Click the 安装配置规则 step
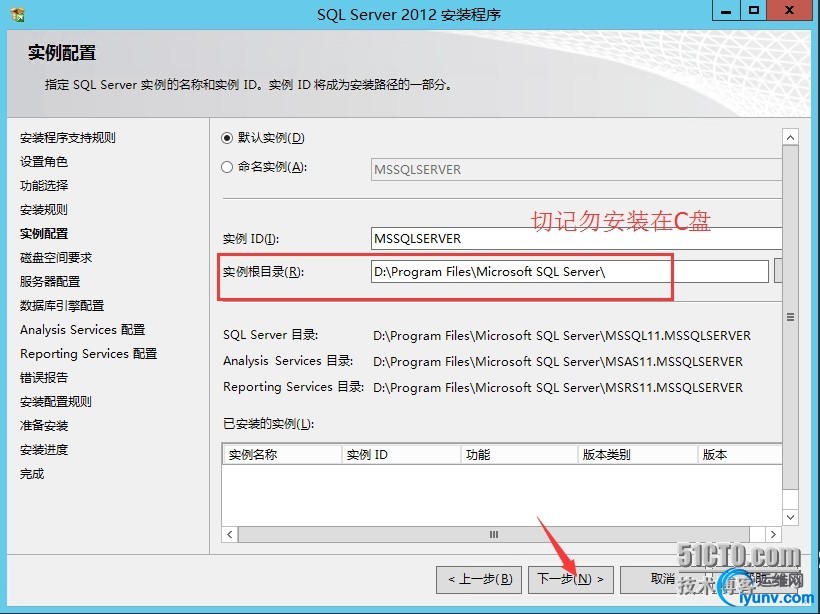Screen dimensions: 820x614 pyautogui.click(x=56, y=402)
